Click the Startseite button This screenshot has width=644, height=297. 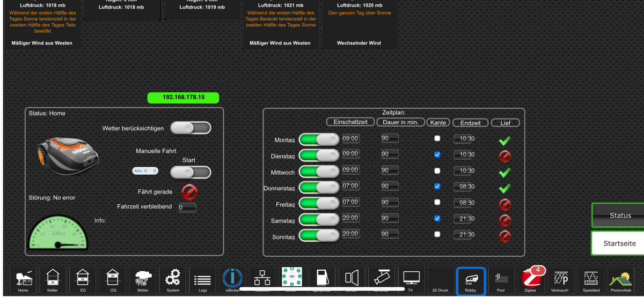pyautogui.click(x=618, y=243)
